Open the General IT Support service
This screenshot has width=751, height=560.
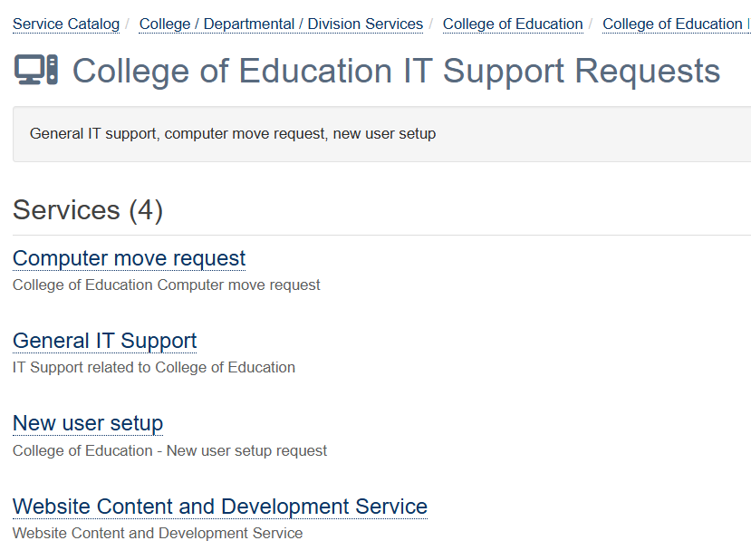tap(104, 341)
